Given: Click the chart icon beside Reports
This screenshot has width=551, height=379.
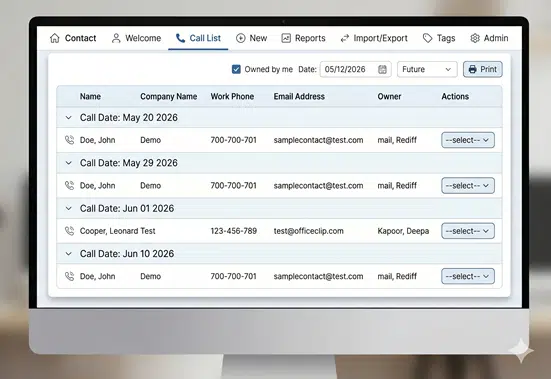Looking at the screenshot, I should click(x=286, y=38).
